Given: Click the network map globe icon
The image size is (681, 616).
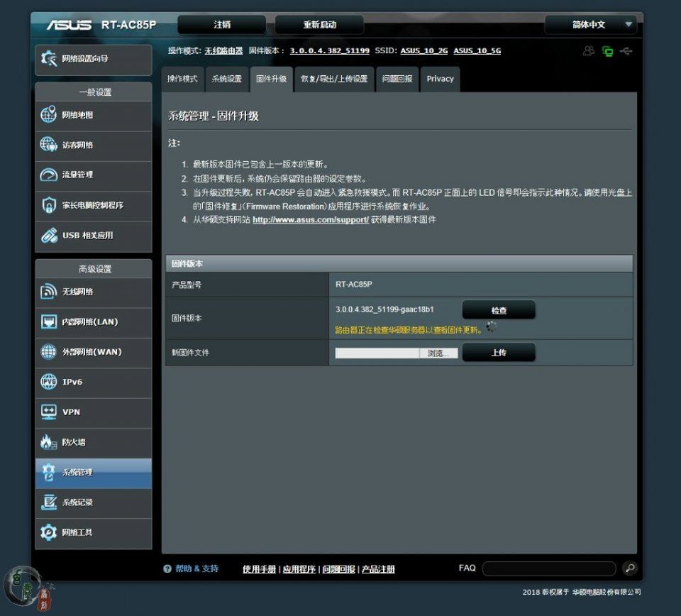Looking at the screenshot, I should click(48, 115).
